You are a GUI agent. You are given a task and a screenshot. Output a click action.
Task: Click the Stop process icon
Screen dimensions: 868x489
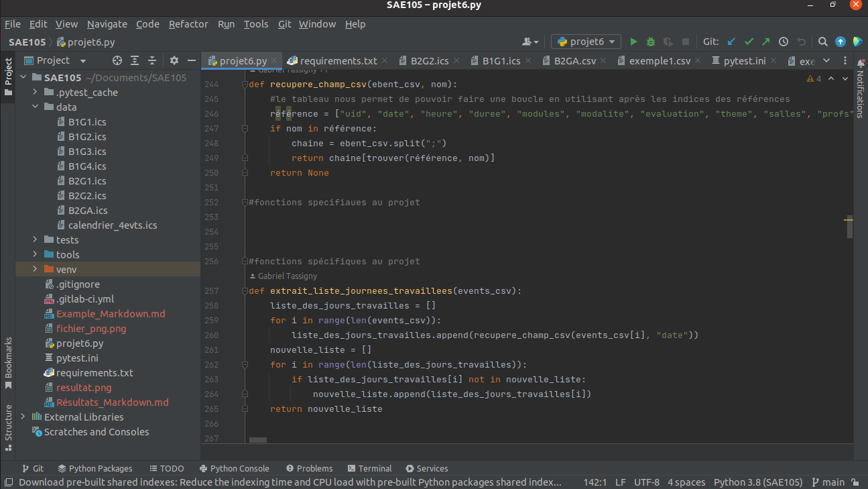coord(685,42)
